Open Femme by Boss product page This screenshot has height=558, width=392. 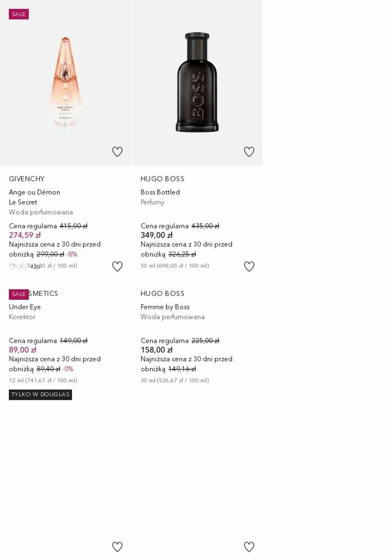165,307
